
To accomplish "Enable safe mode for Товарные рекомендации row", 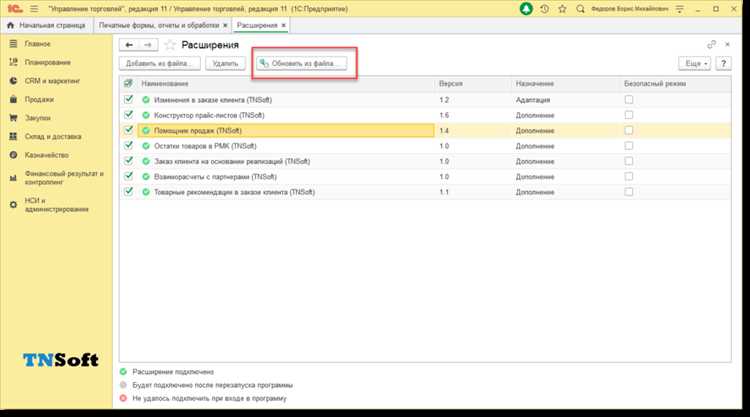I will click(x=629, y=191).
